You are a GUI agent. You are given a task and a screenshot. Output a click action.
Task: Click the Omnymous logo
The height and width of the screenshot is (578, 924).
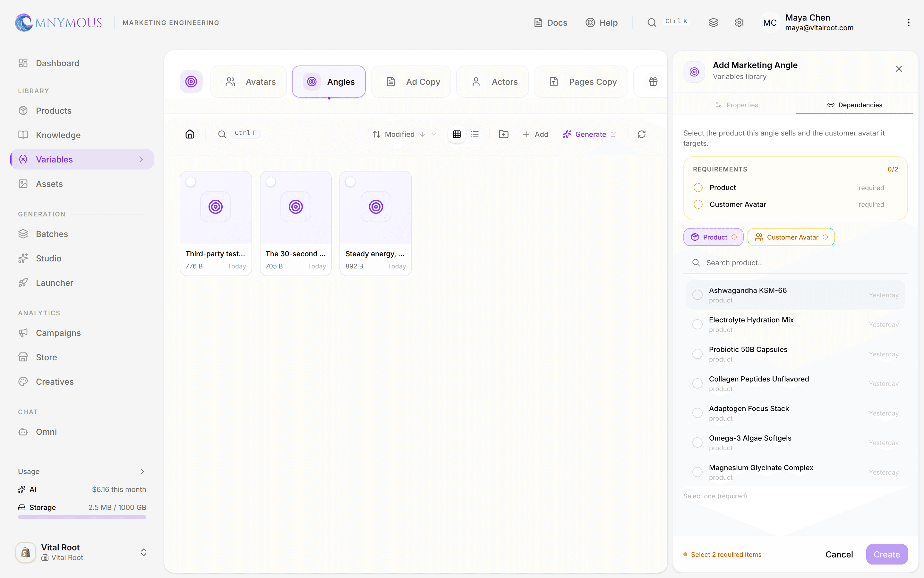click(58, 22)
